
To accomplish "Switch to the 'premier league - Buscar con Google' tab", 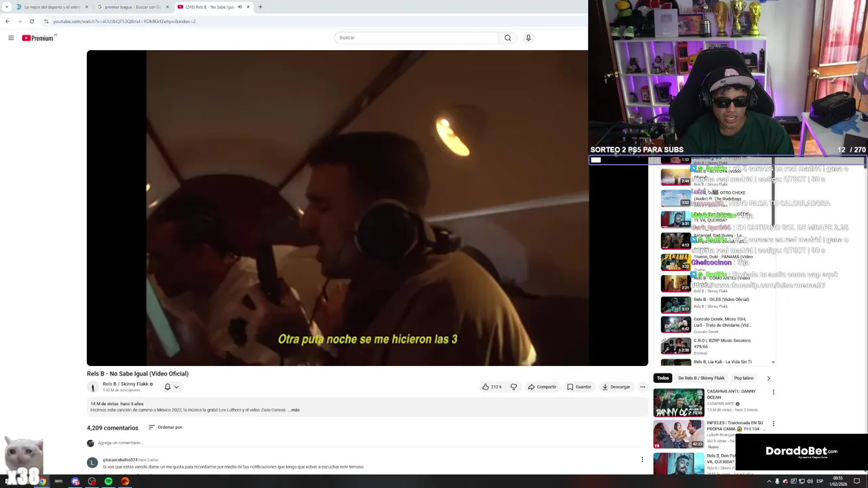I will click(x=132, y=7).
